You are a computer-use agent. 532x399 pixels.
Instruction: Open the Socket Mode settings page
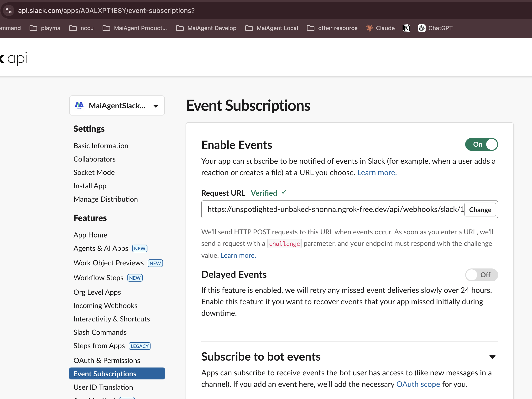(x=94, y=172)
